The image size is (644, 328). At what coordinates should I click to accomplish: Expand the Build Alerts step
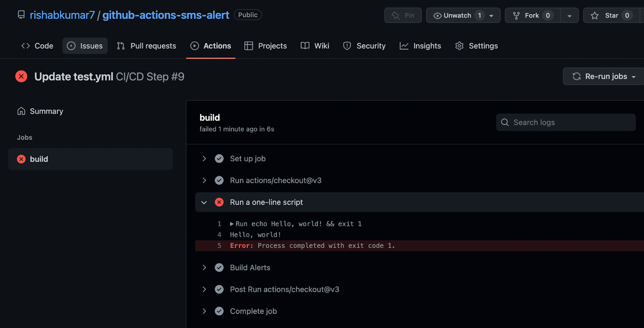[204, 268]
